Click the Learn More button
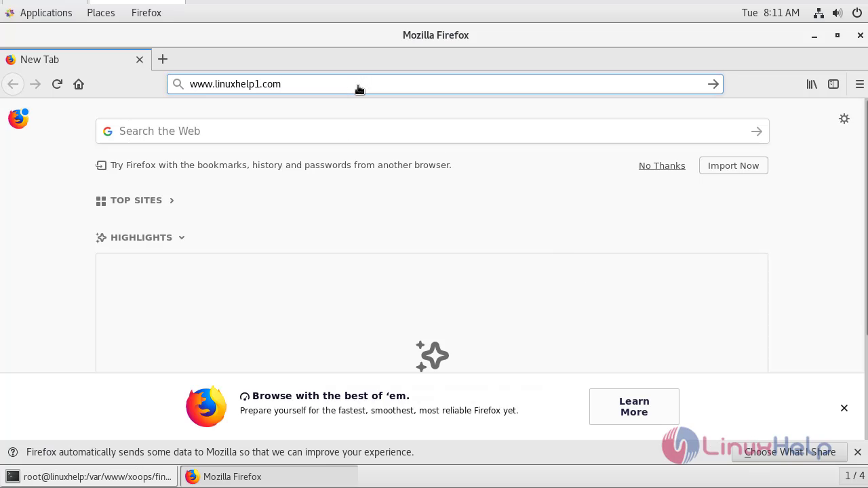Image resolution: width=868 pixels, height=488 pixels. (634, 407)
